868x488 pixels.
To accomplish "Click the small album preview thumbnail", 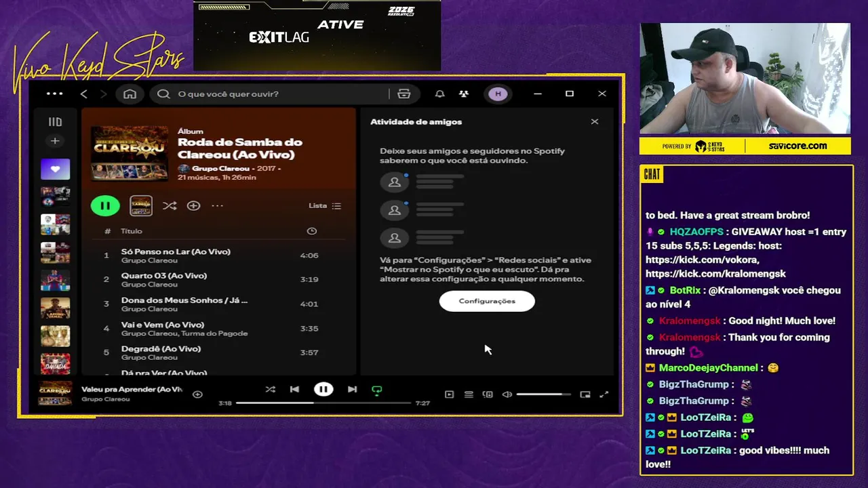I will click(x=141, y=205).
